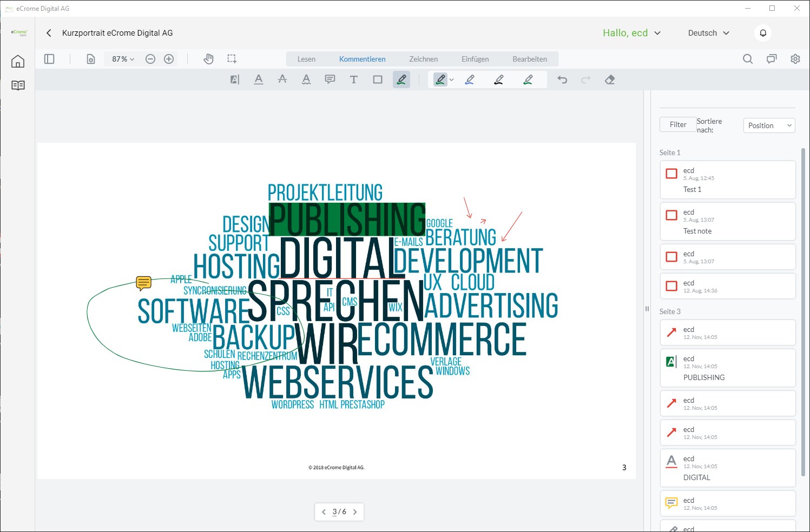Screen dimensions: 810x532
Task: Expand the Hallo, ecd user menu
Action: coord(632,33)
